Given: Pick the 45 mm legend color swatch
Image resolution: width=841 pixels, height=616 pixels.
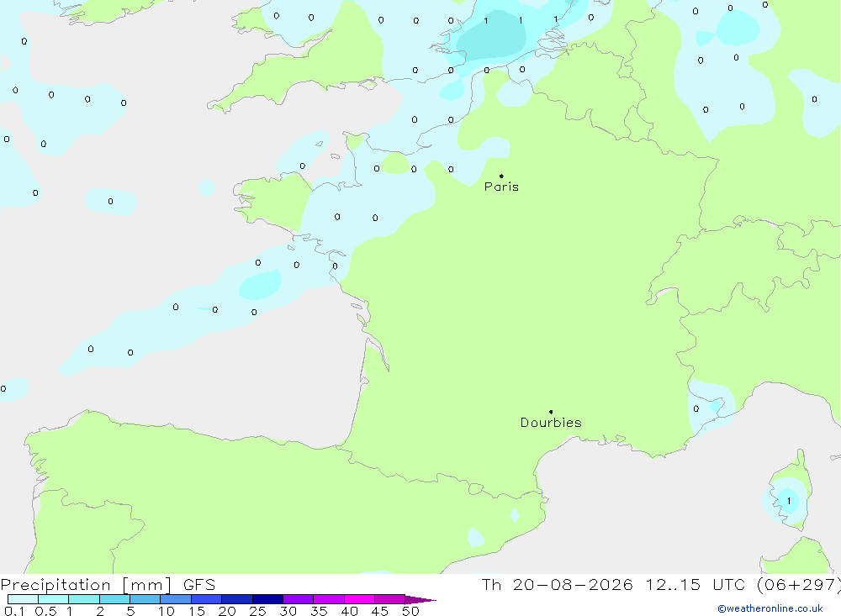Looking at the screenshot, I should (x=390, y=599).
